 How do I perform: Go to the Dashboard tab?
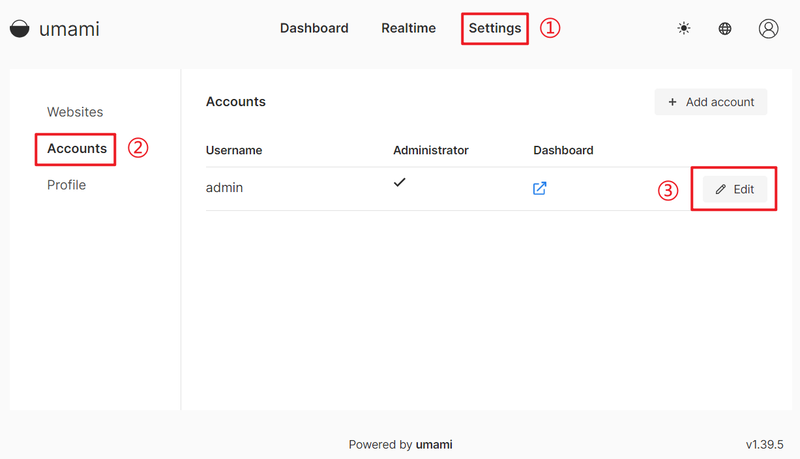point(314,28)
